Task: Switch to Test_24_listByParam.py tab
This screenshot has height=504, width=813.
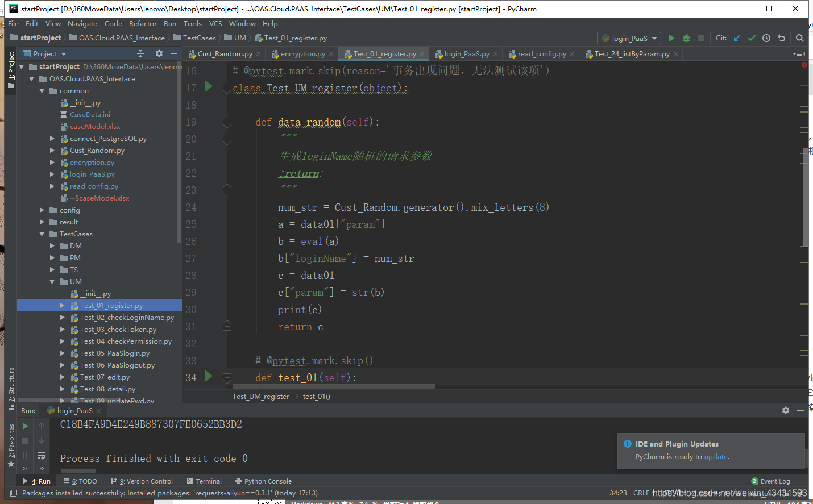Action: click(632, 54)
